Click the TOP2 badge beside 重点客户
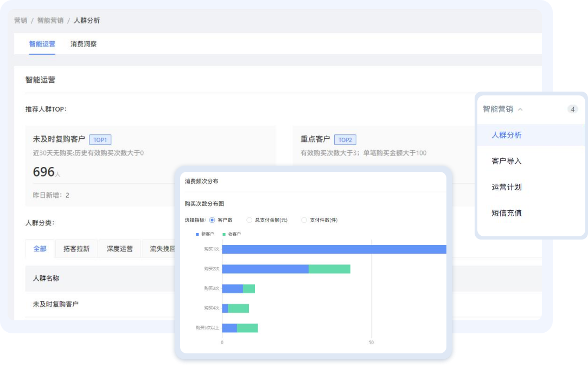Viewport: 588px width, 368px height. (x=345, y=139)
